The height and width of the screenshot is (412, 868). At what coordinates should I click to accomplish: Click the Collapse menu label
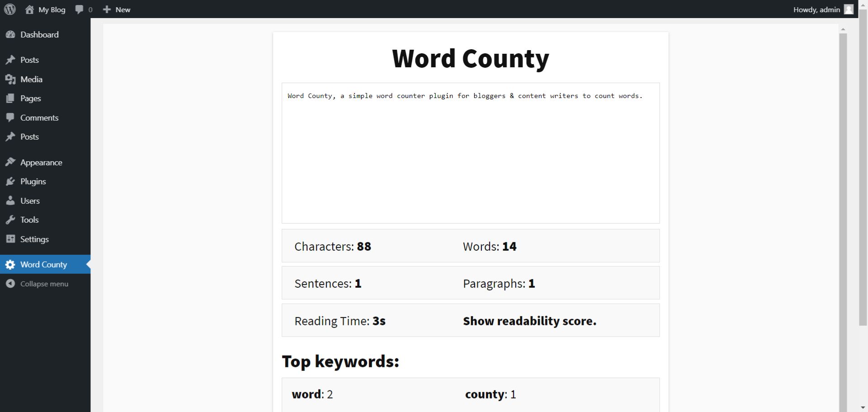click(x=44, y=284)
